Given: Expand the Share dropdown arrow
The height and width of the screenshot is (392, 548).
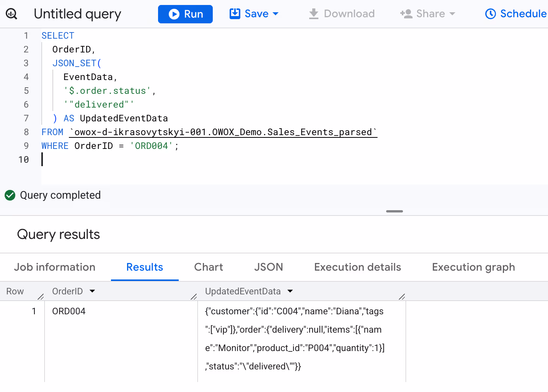Looking at the screenshot, I should [x=452, y=14].
